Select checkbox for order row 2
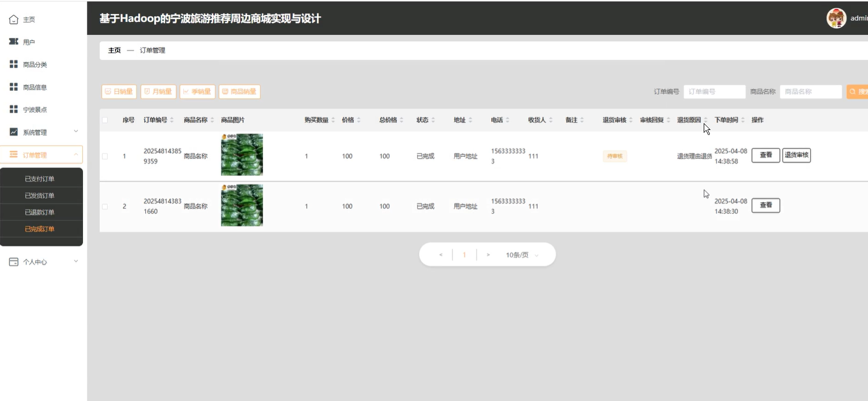 pos(105,207)
